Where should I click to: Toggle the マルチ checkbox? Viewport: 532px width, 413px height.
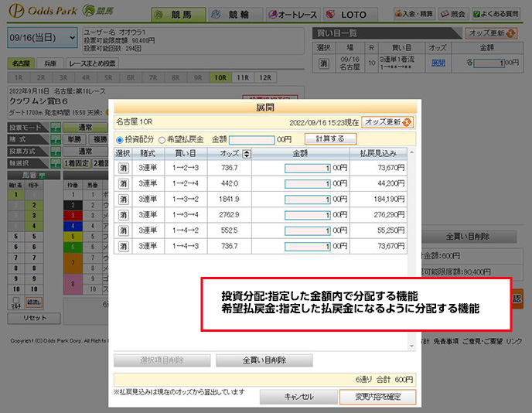(x=16, y=300)
